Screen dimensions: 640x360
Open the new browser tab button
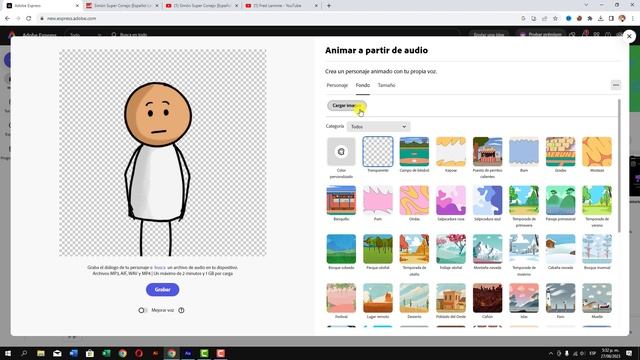(329, 6)
